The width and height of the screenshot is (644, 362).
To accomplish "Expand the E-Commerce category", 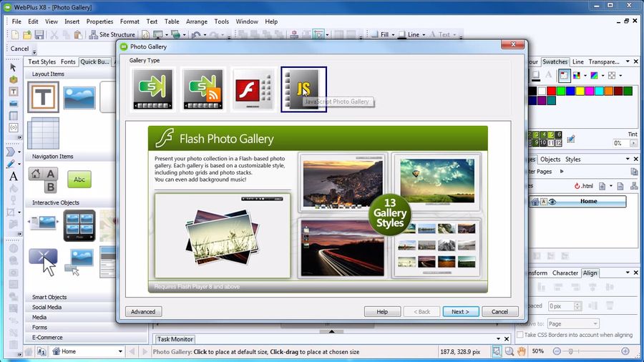I will click(x=47, y=338).
